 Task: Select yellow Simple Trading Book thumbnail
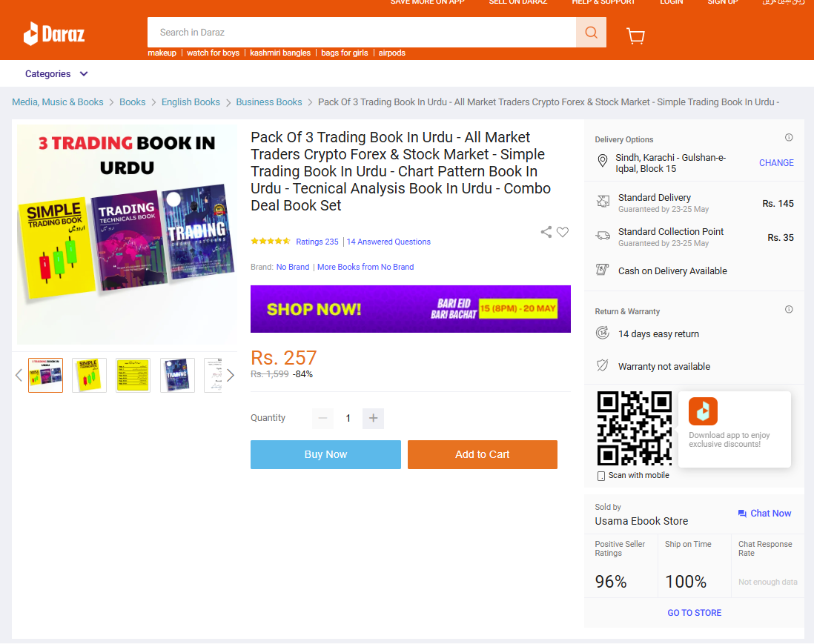click(89, 375)
